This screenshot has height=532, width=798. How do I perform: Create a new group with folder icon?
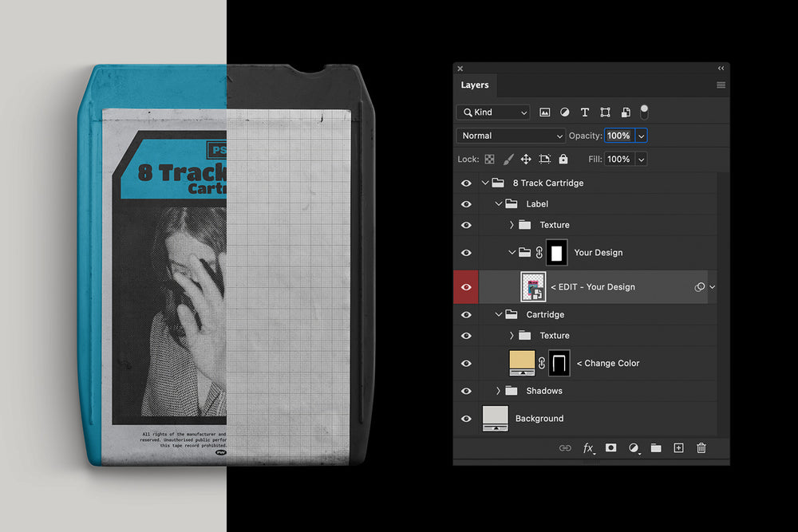(x=656, y=448)
